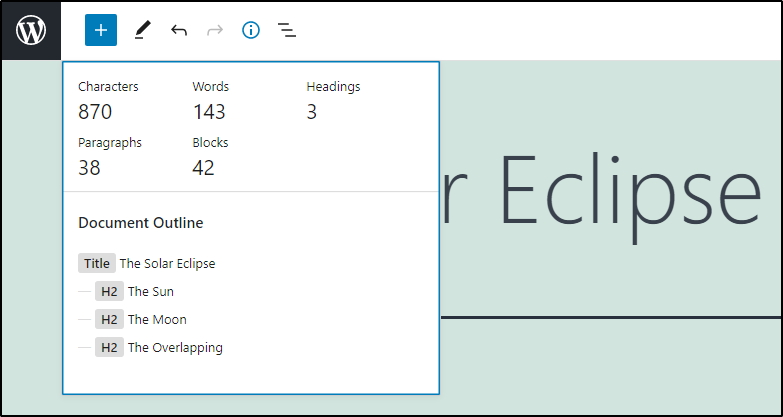Click the H2 badge beside The Overlapping

click(109, 348)
